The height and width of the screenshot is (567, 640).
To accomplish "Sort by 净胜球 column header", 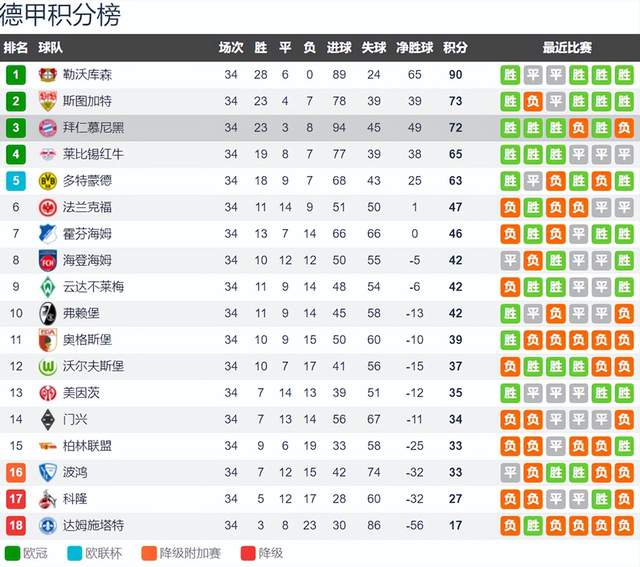I will 415,48.
